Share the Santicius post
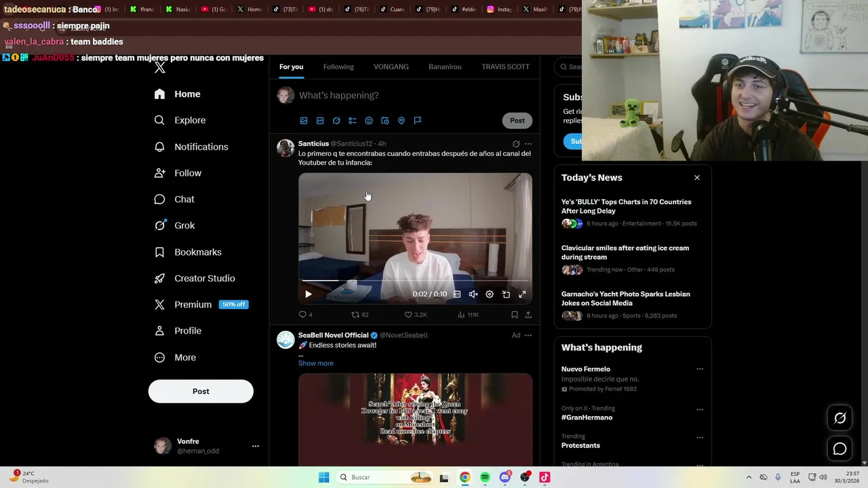The height and width of the screenshot is (488, 868). click(528, 314)
